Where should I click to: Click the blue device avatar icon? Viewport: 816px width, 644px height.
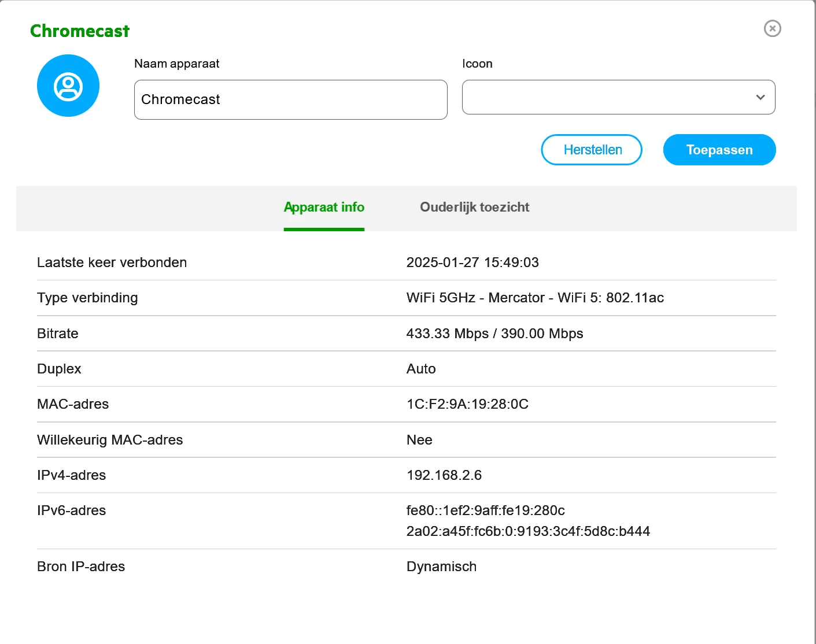[x=68, y=86]
